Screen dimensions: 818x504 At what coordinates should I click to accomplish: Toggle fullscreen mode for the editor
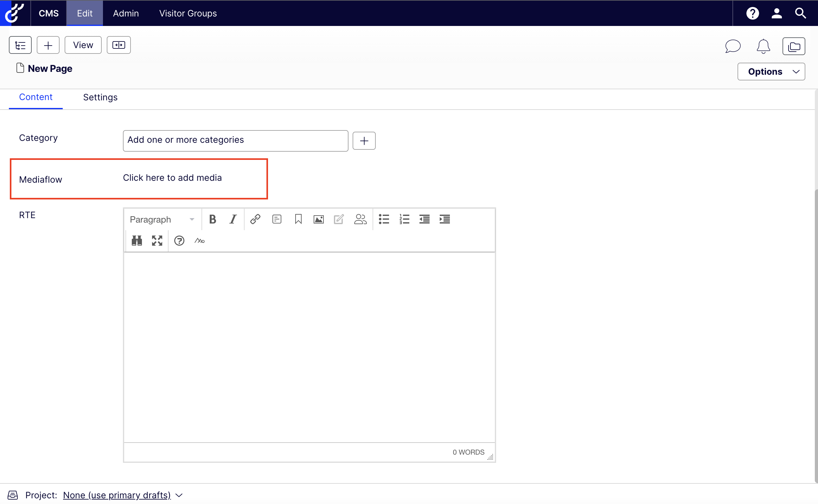click(157, 240)
